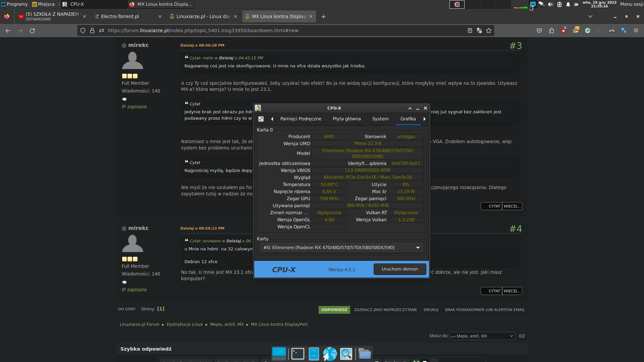Open the folder icon in dock
Image resolution: width=644 pixels, height=362 pixels.
click(x=364, y=354)
